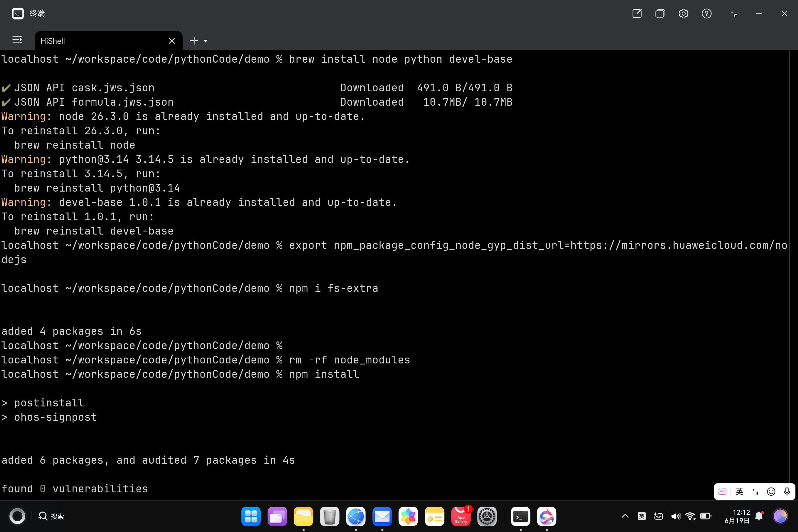Click 'added 4 packages in 6s' line
798x532 pixels.
point(71,331)
